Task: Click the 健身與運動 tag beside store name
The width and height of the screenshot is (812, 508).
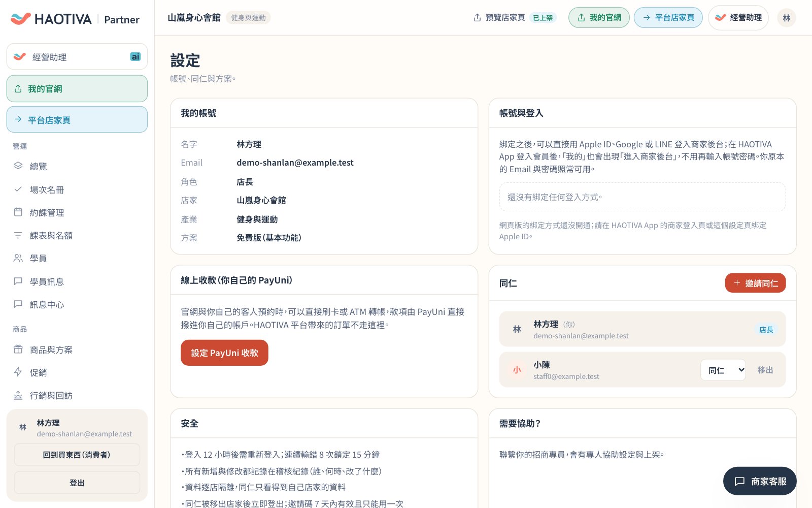Action: [248, 18]
